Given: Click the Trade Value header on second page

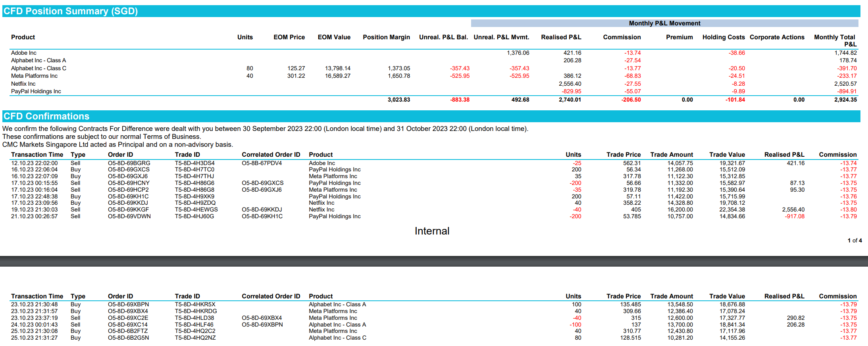Looking at the screenshot, I should (727, 296).
